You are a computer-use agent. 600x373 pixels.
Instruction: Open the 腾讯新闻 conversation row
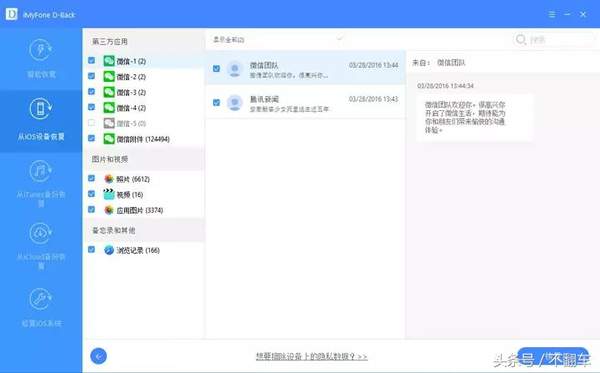click(x=306, y=103)
